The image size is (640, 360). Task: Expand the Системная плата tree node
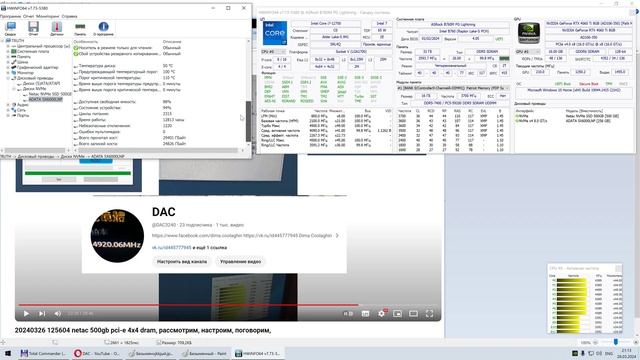(8, 51)
